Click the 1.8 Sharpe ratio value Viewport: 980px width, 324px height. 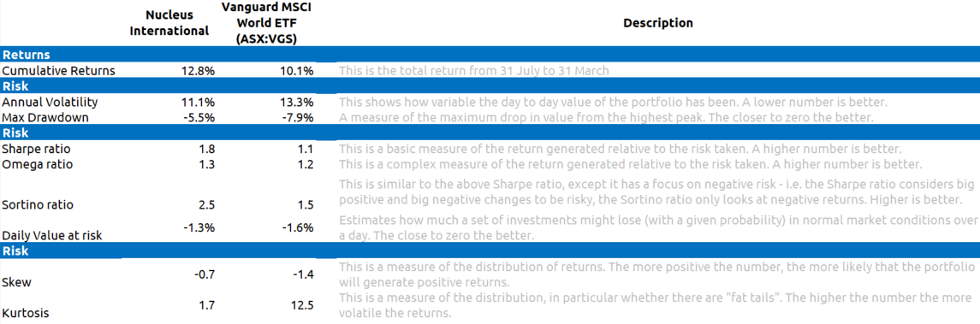pyautogui.click(x=207, y=150)
